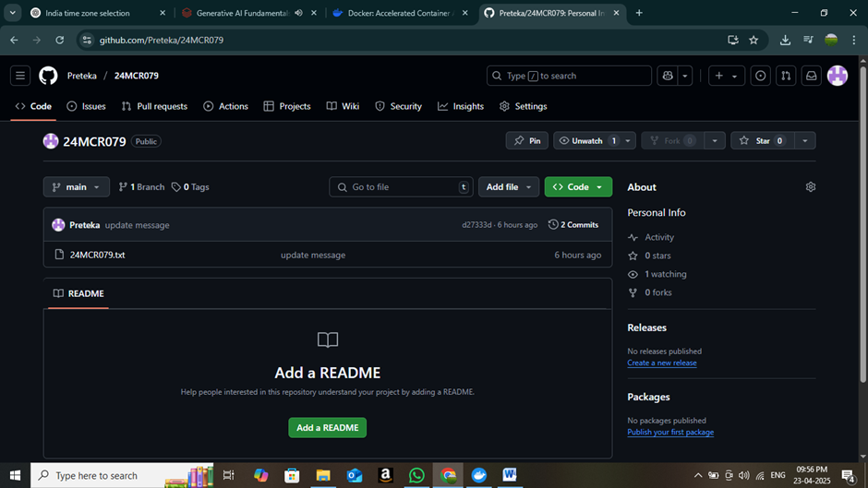Mute the Generative AI Fundamentals tab audio

point(298,13)
